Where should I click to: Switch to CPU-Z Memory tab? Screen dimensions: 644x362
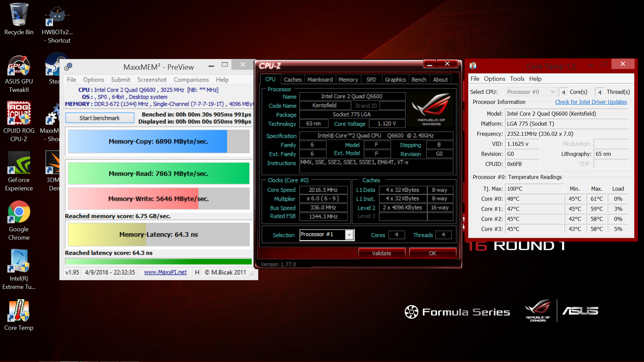(348, 79)
